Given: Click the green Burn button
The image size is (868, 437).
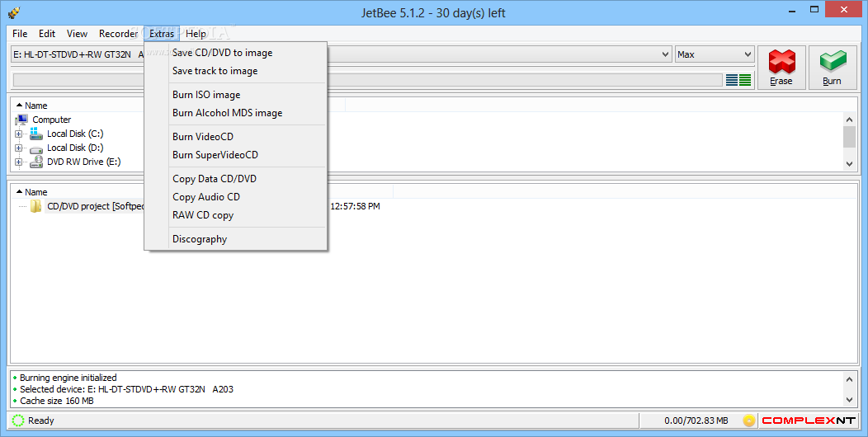Looking at the screenshot, I should click(832, 68).
